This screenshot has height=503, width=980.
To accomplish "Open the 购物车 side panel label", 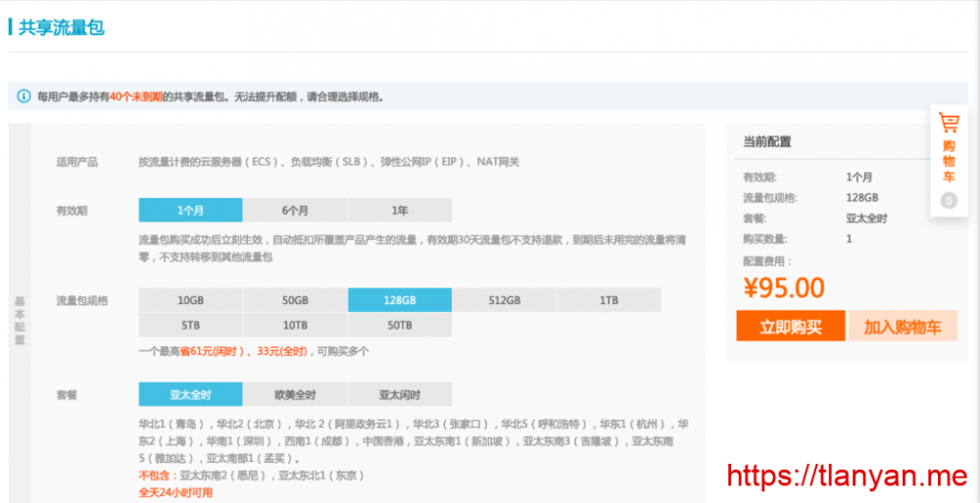I will tap(949, 161).
